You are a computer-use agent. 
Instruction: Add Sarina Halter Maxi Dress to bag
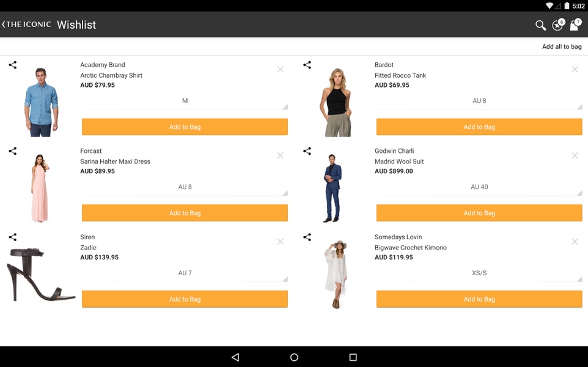pyautogui.click(x=185, y=213)
